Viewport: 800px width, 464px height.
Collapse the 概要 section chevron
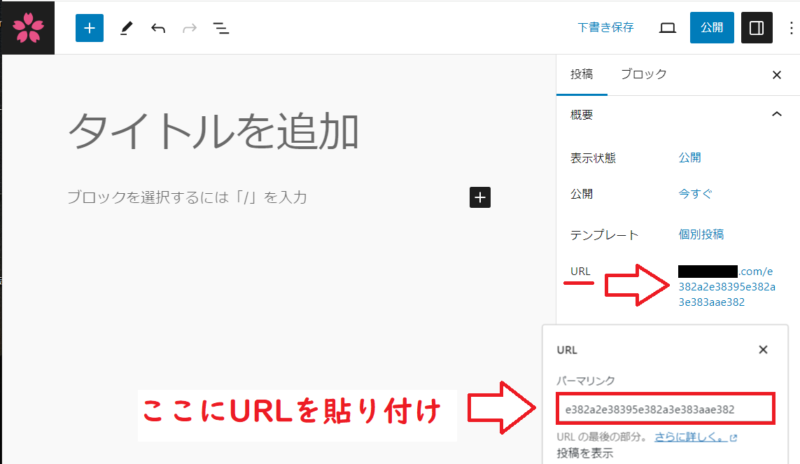point(777,114)
